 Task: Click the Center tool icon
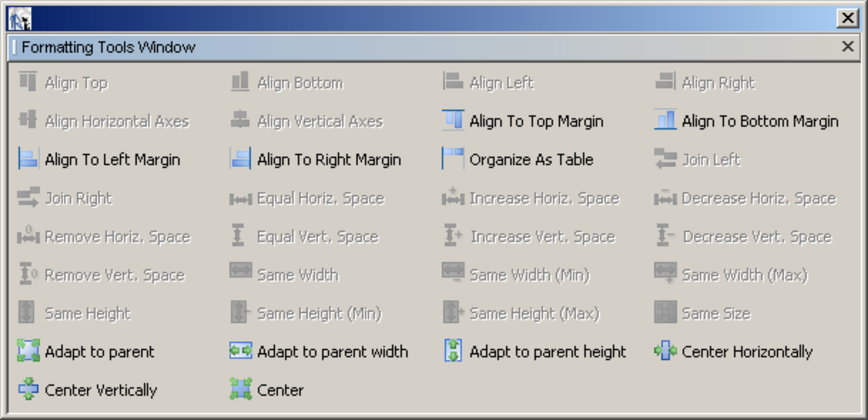[x=240, y=389]
